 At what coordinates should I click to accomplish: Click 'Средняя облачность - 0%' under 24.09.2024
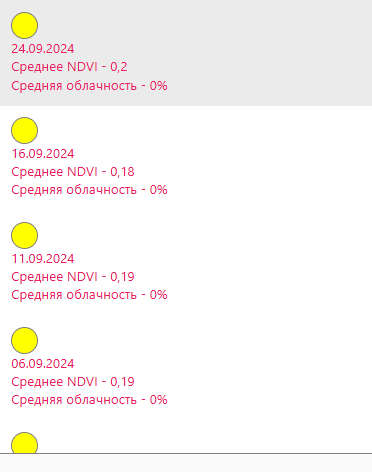tap(89, 86)
